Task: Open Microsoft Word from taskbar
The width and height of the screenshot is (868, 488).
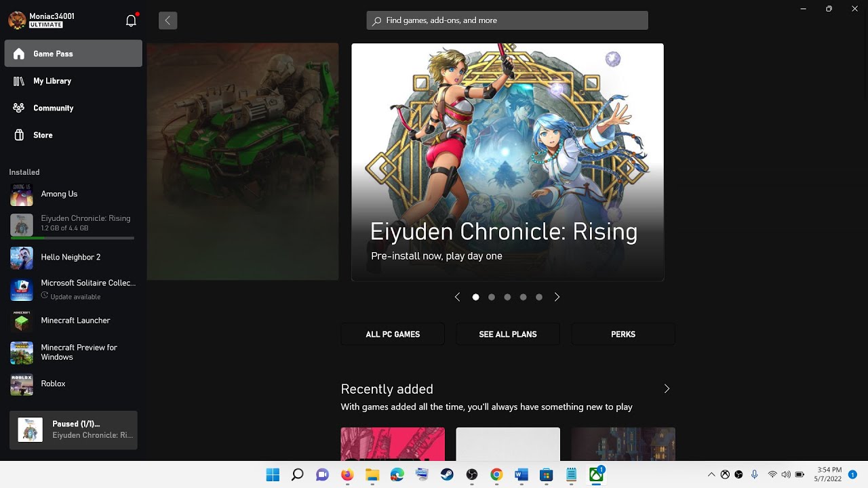Action: [x=521, y=474]
